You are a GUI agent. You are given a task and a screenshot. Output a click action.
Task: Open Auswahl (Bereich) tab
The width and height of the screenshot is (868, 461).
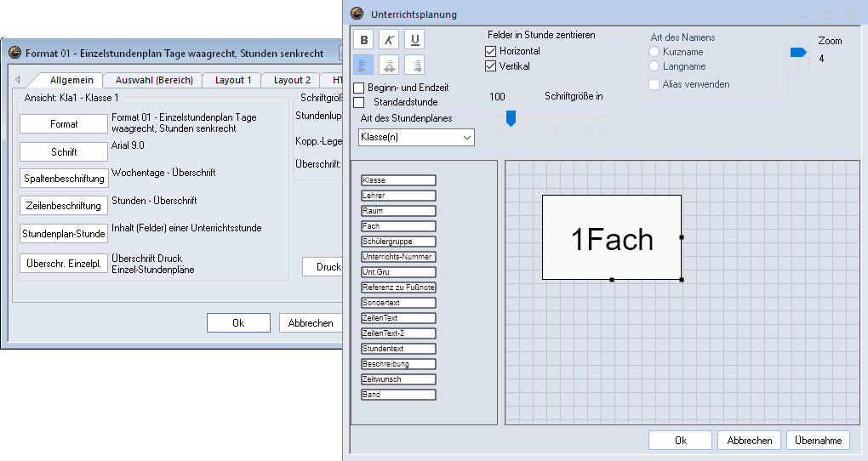point(154,80)
